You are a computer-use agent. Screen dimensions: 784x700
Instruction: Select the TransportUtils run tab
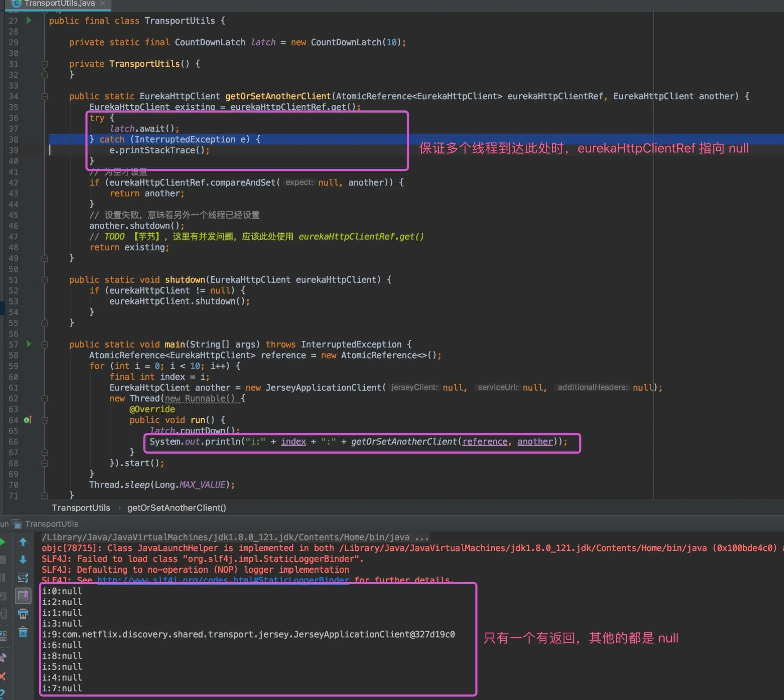[51, 524]
